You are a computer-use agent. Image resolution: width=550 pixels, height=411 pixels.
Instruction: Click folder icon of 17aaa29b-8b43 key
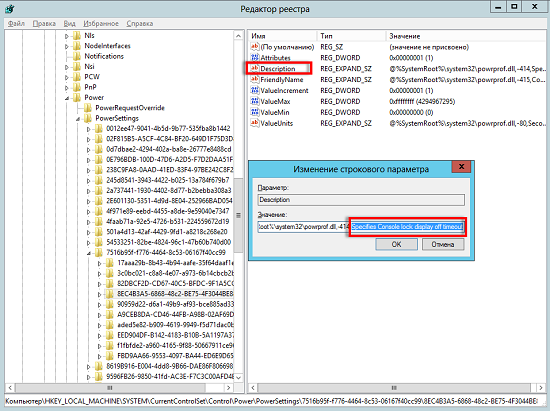tap(110, 263)
